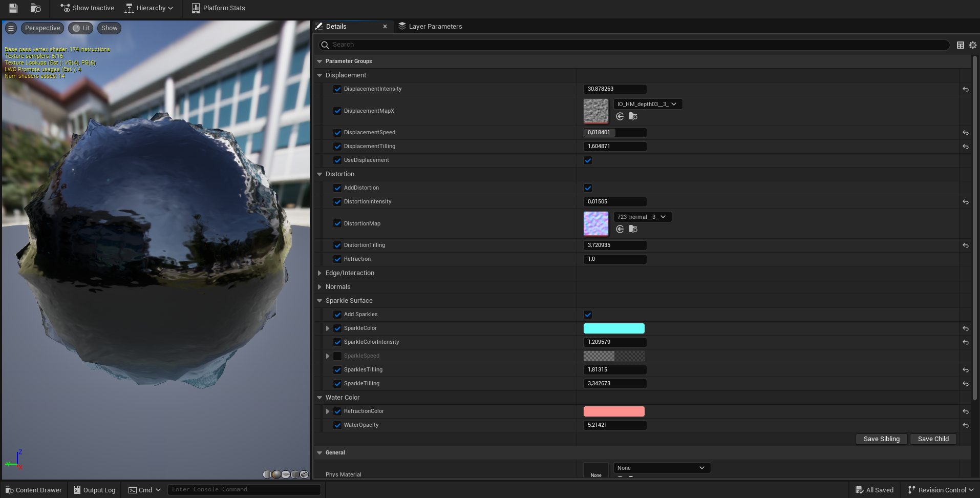This screenshot has height=498, width=980.
Task: Open the Content Drawer
Action: point(34,490)
